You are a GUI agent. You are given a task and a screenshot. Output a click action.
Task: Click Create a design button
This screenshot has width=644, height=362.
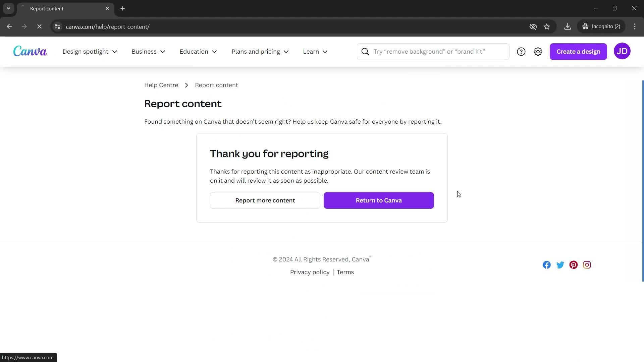(x=578, y=52)
